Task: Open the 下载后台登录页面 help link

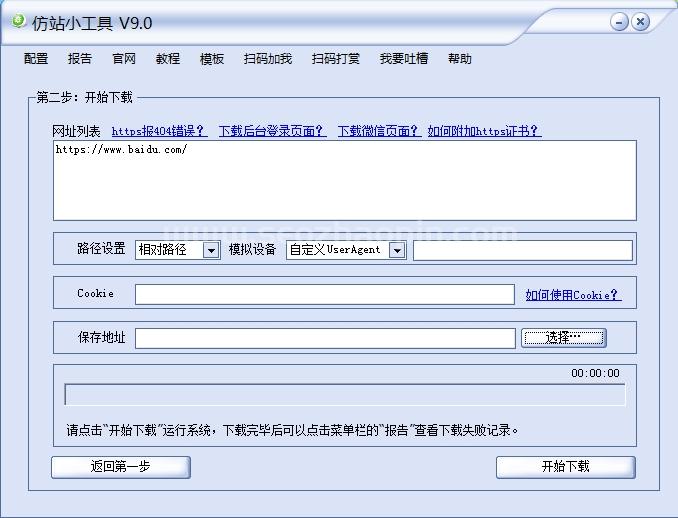Action: [272, 131]
